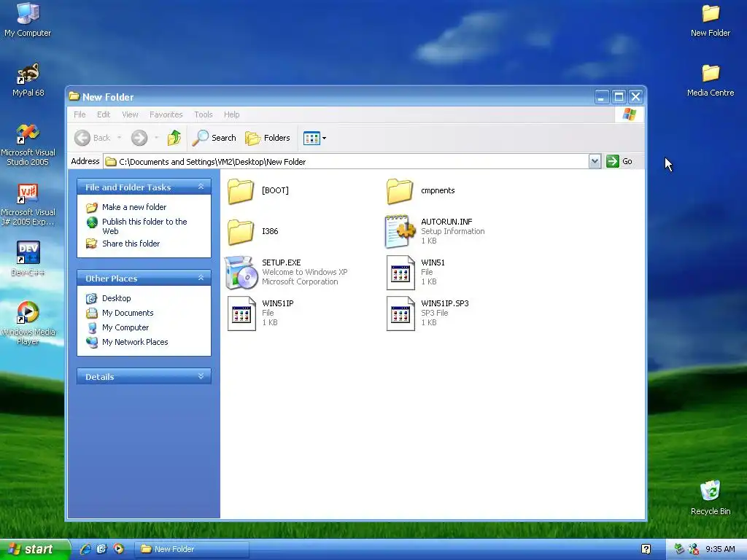Click the Safely Remove Hardware tray icon
This screenshot has width=747, height=560.
click(679, 549)
